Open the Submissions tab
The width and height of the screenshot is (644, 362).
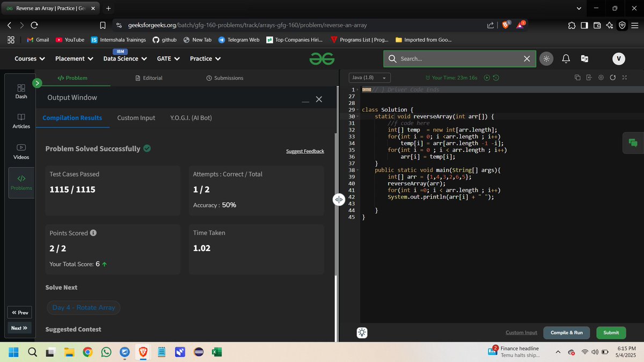click(x=224, y=77)
